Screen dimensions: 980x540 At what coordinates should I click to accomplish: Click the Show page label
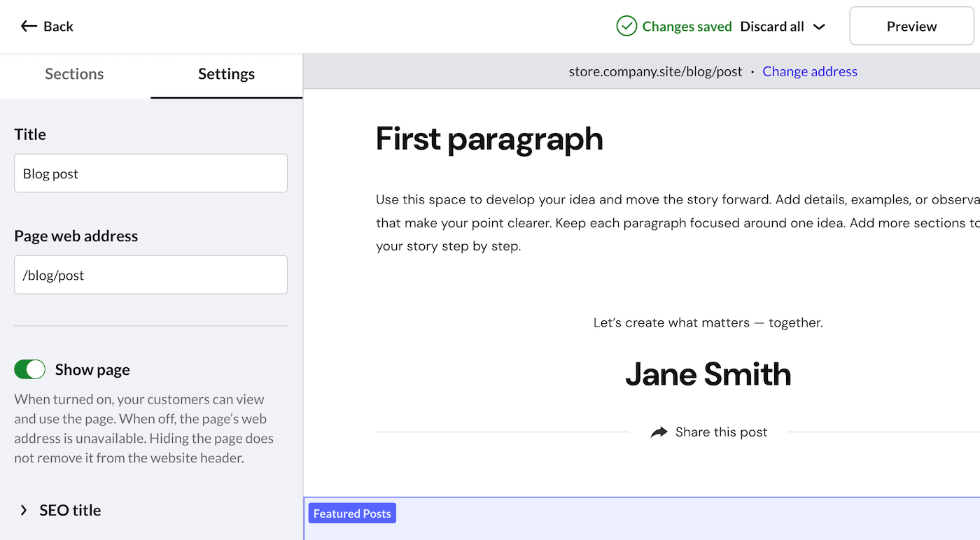(92, 369)
